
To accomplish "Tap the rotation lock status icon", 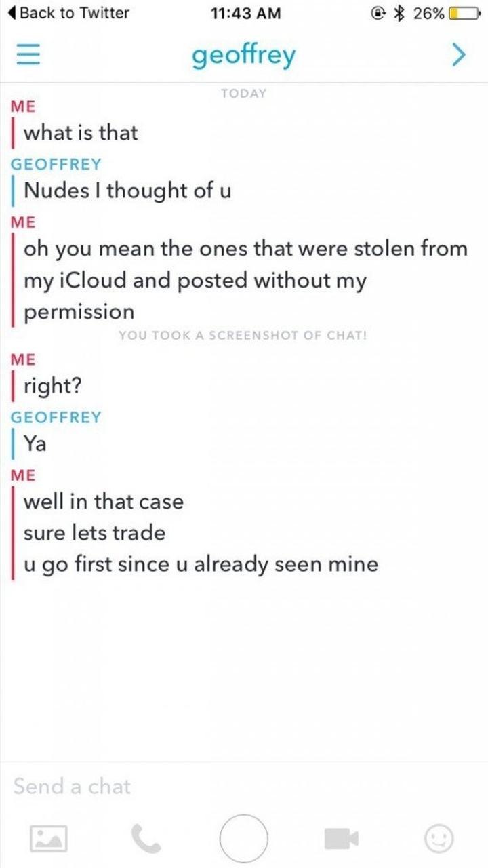I will (383, 14).
